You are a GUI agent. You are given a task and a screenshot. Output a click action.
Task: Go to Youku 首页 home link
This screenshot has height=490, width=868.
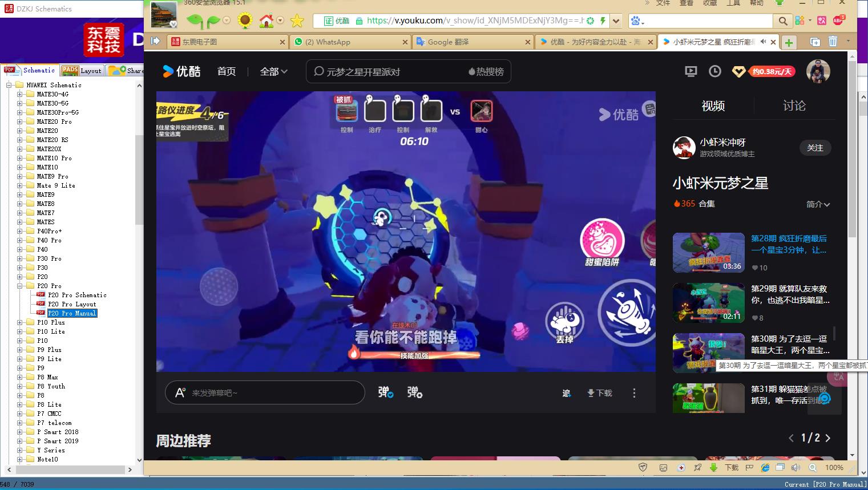tap(227, 71)
